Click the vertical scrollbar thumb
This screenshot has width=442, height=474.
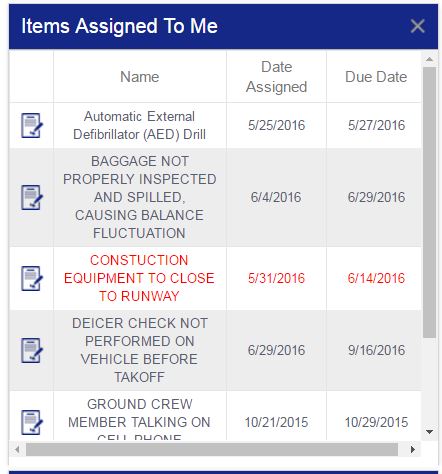point(429,202)
